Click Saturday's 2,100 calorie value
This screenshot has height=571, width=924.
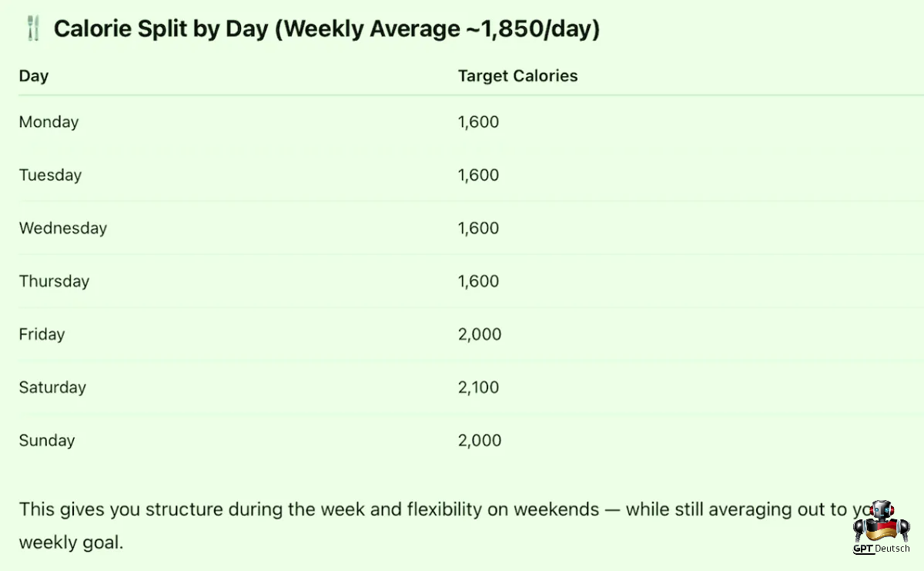478,388
